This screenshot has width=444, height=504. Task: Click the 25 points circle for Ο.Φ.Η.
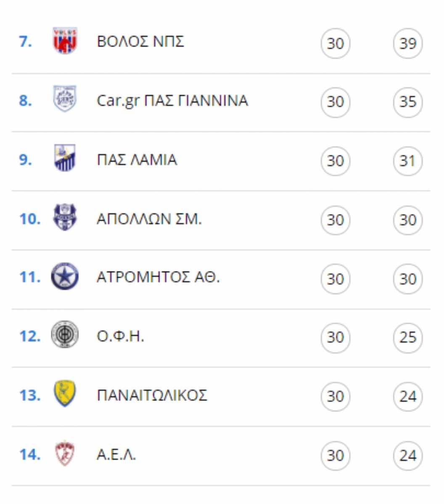pos(408,338)
